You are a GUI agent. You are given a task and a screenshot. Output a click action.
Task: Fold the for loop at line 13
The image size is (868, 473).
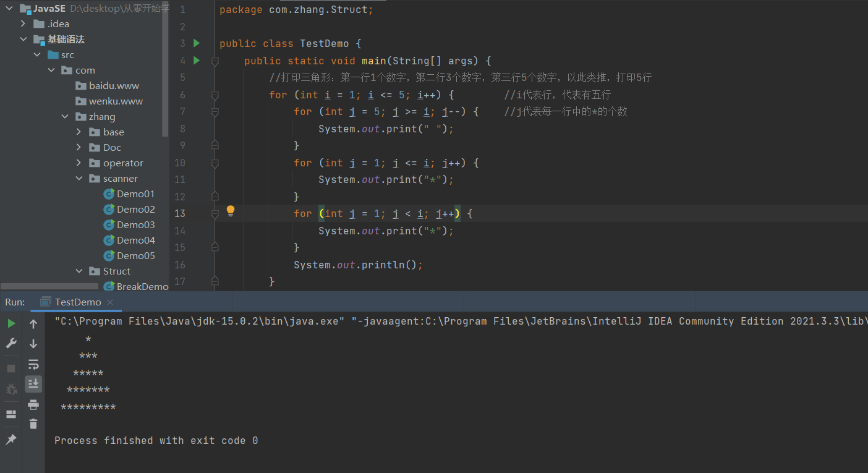[215, 214]
